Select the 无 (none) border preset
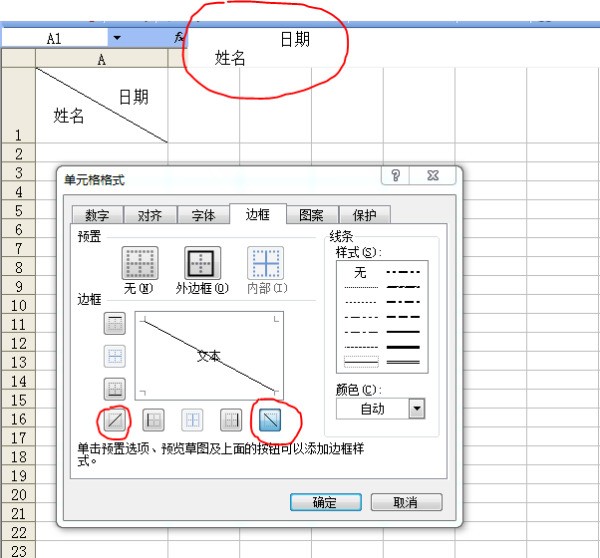 pyautogui.click(x=139, y=263)
